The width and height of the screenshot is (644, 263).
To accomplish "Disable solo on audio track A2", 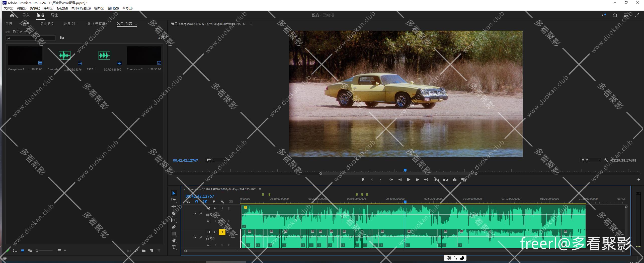I will 222,232.
